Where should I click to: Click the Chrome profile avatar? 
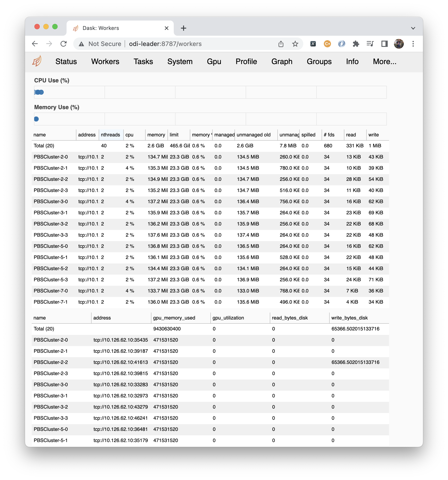tap(398, 44)
